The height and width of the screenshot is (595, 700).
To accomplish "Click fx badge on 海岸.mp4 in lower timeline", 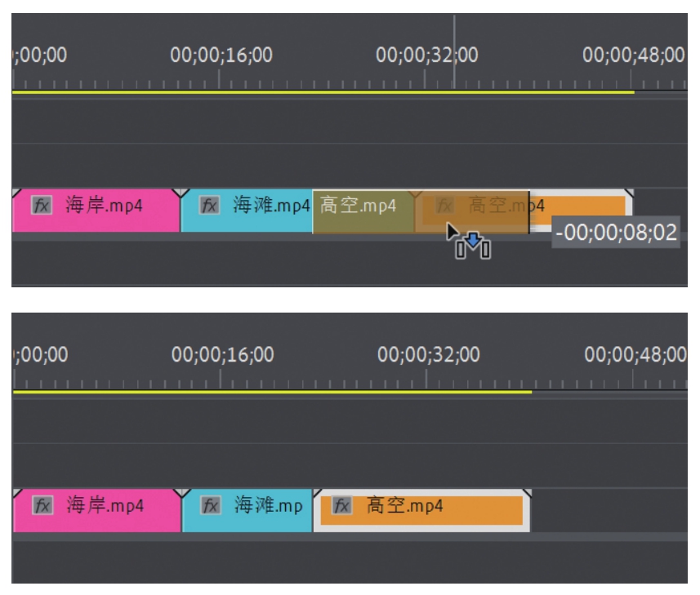I will (x=41, y=506).
